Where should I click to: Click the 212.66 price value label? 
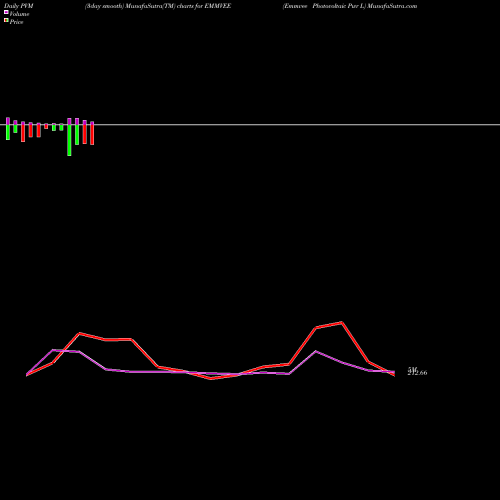[417, 372]
